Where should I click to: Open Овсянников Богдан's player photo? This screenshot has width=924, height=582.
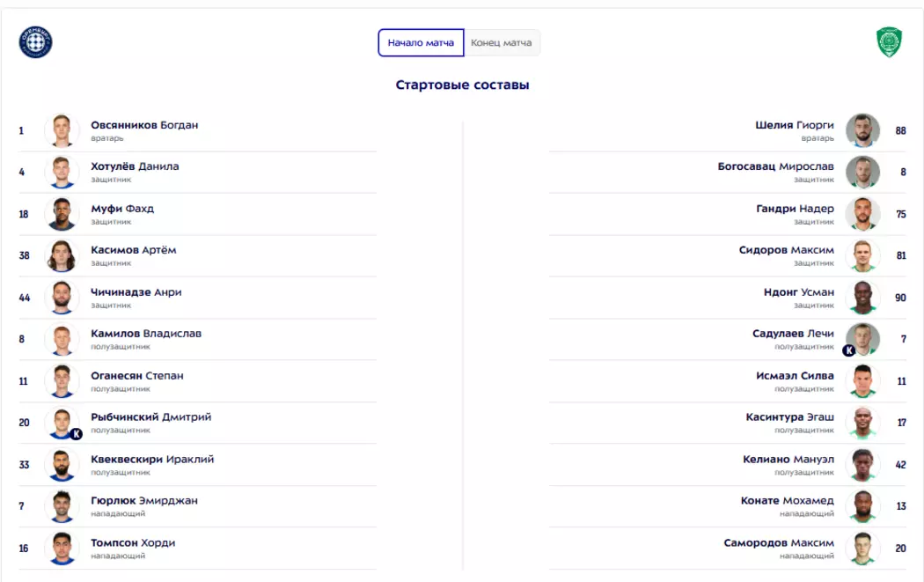62,130
